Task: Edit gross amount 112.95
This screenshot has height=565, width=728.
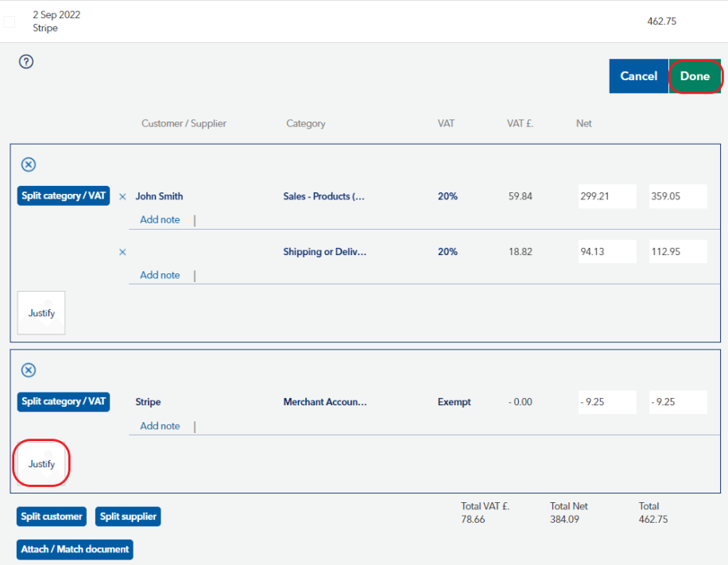Action: (678, 252)
